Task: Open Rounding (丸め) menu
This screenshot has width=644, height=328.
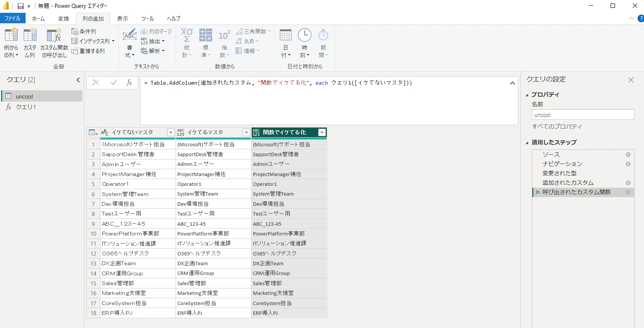Action: pos(247,41)
